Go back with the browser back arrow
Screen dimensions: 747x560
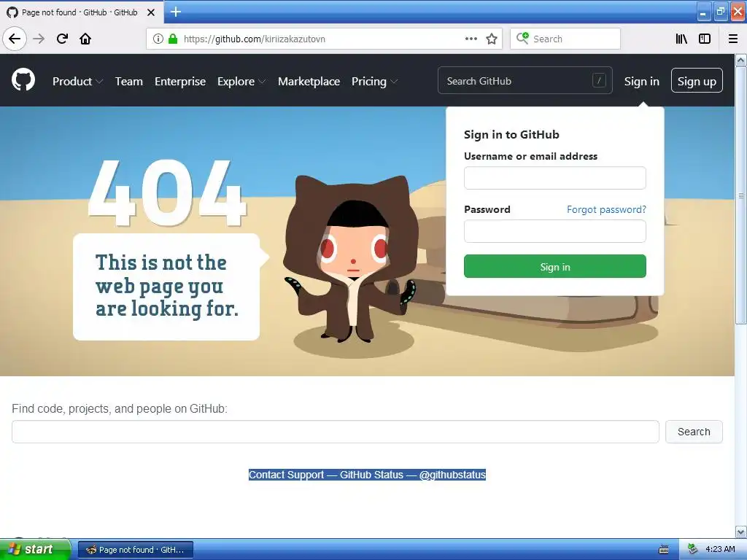[x=15, y=39]
